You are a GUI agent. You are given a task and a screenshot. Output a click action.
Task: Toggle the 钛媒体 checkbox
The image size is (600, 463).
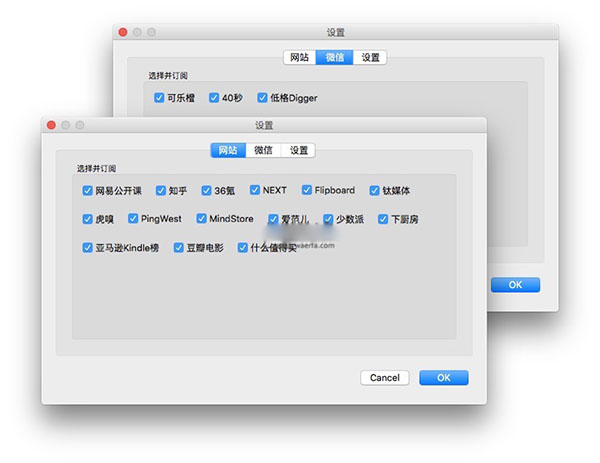click(x=374, y=191)
